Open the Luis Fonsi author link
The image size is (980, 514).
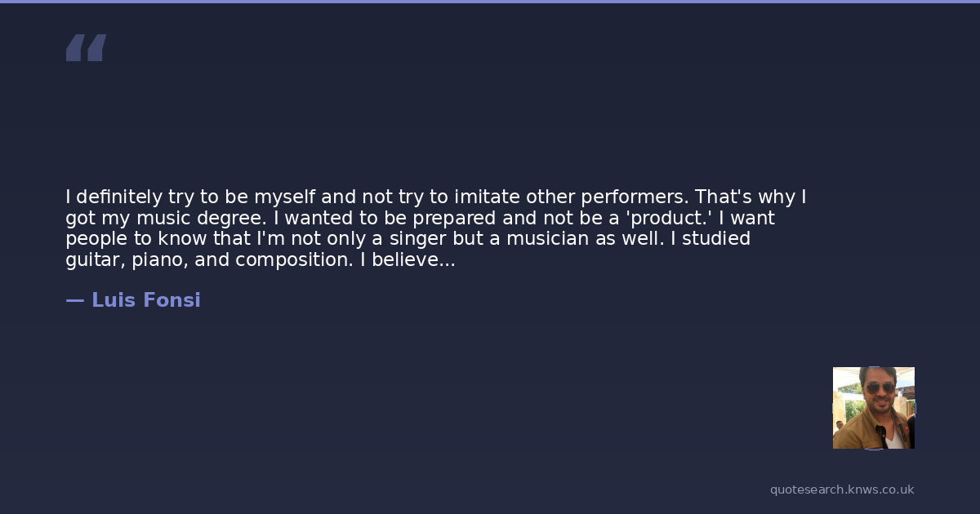145,300
